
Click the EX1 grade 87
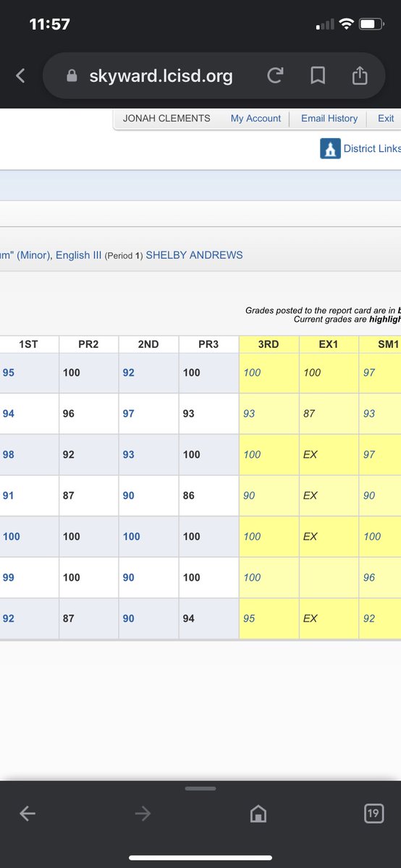point(309,414)
